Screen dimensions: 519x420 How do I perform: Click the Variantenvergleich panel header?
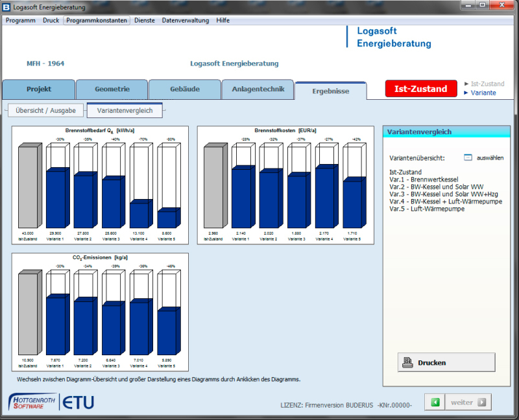(x=446, y=132)
